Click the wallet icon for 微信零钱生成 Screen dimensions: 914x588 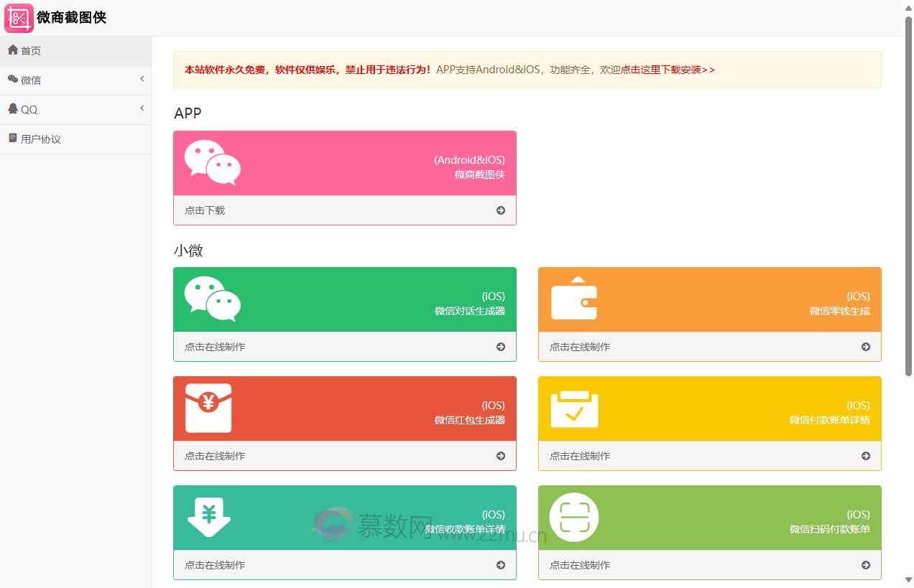573,299
